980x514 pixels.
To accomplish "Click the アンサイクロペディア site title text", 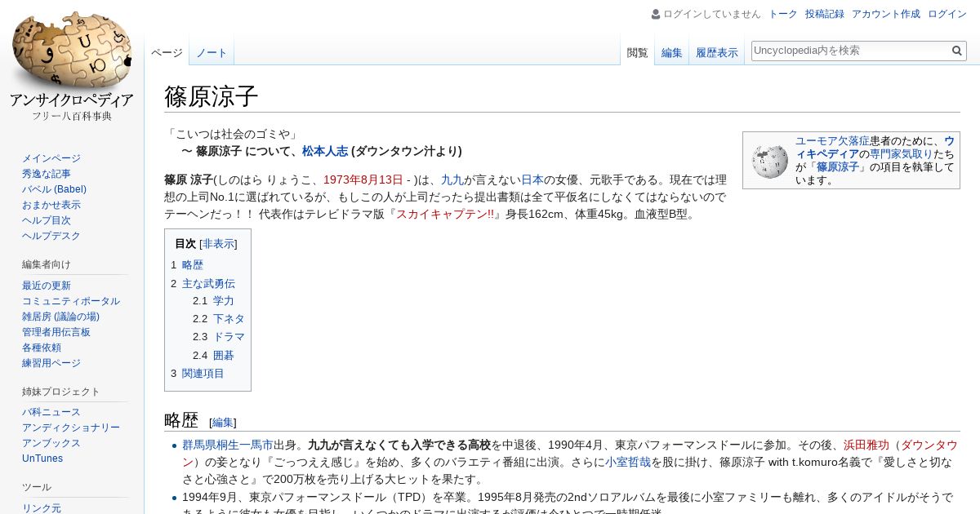I will (x=72, y=101).
